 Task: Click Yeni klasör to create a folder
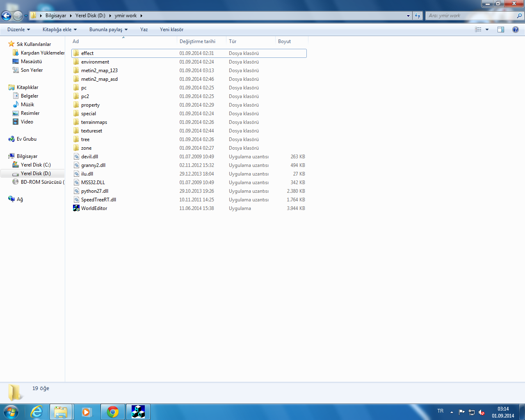point(171,30)
